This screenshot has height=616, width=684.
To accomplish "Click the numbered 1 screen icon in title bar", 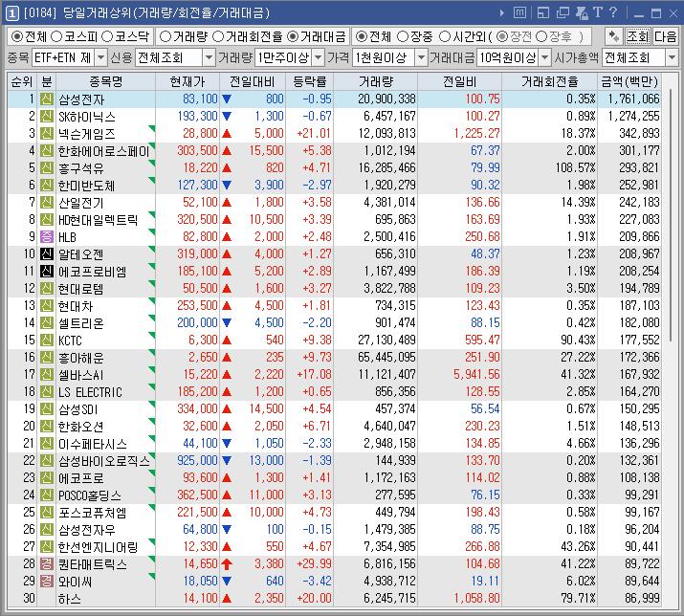I will coord(11,13).
